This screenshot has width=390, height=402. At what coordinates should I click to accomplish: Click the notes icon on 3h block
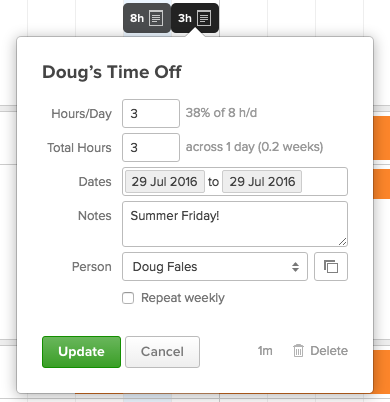[x=204, y=18]
